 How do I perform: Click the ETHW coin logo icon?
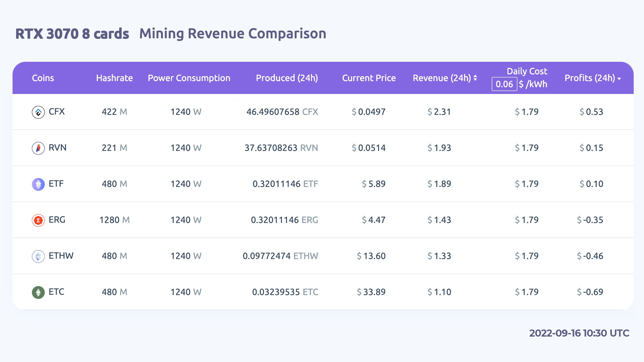point(38,256)
